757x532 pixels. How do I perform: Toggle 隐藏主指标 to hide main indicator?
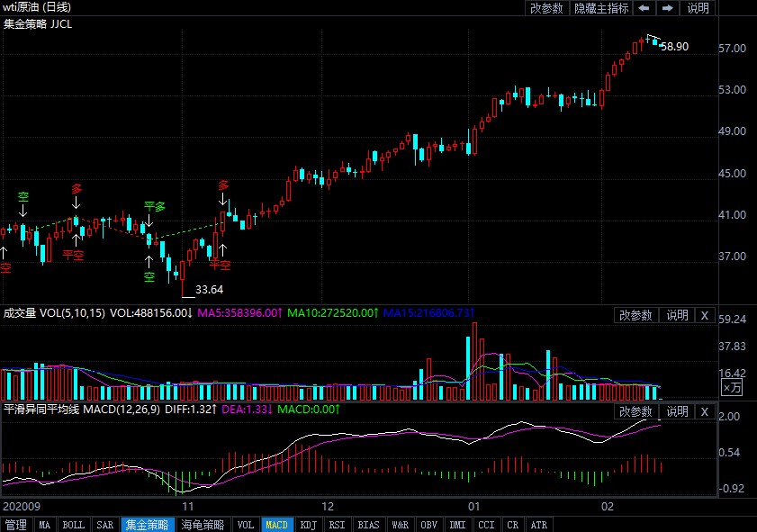tap(601, 8)
